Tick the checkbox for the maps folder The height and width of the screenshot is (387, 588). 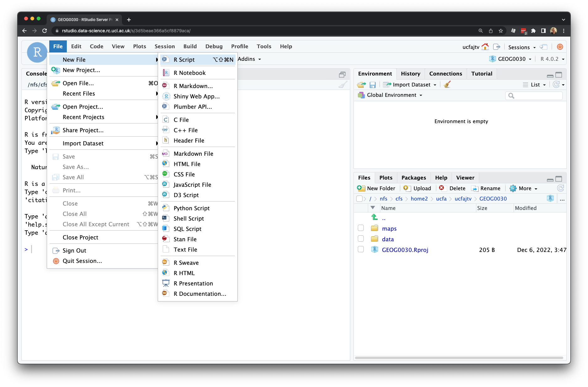(x=361, y=228)
